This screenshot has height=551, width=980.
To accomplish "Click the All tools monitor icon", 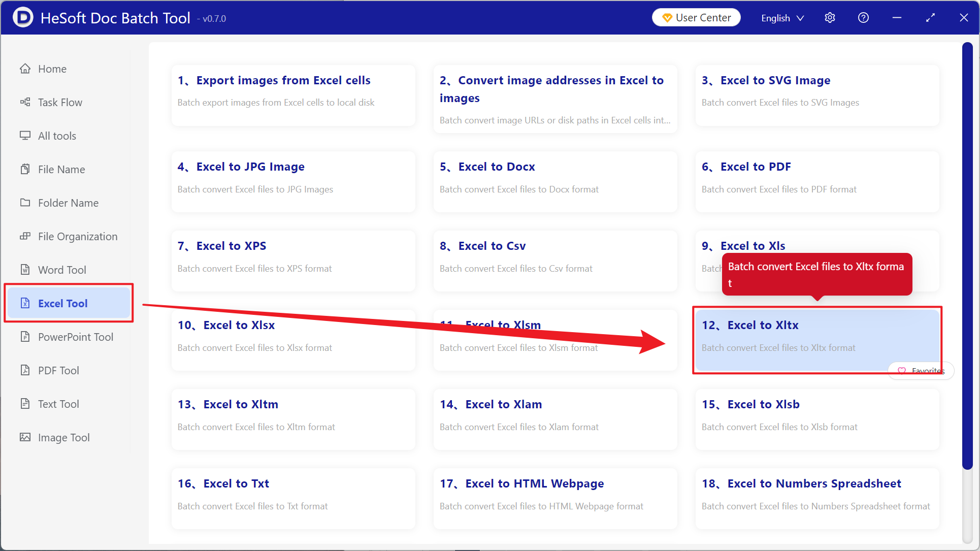I will coord(25,136).
